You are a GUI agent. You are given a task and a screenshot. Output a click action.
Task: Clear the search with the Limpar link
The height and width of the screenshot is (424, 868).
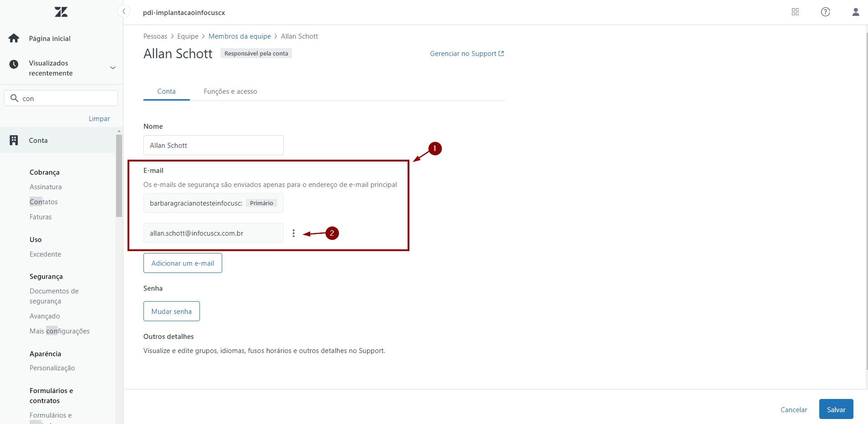tap(99, 119)
